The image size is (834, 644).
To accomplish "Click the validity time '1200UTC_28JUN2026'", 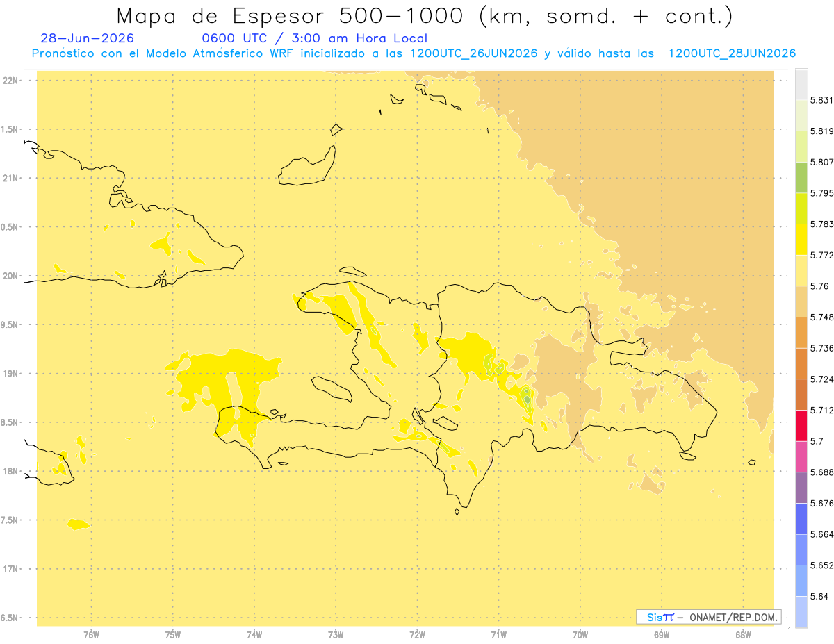I will tap(732, 53).
